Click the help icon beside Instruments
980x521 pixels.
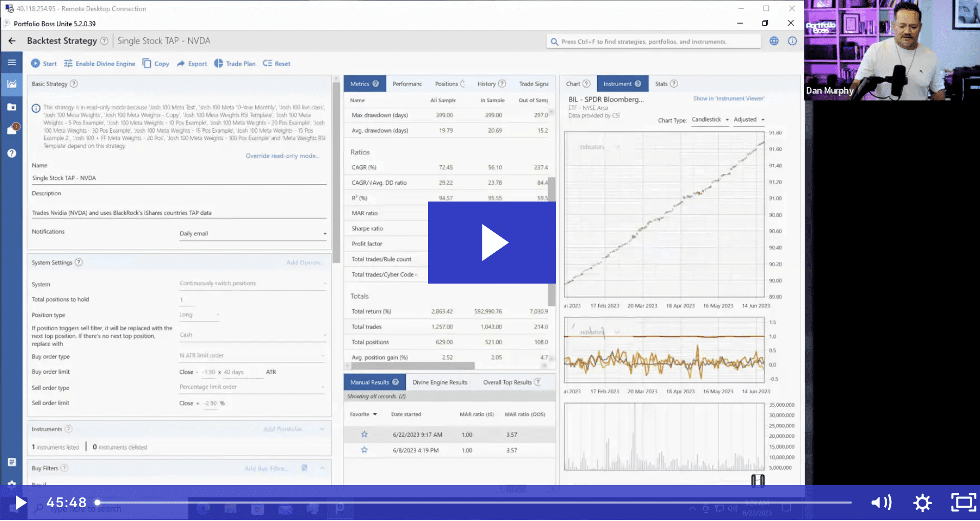point(68,429)
